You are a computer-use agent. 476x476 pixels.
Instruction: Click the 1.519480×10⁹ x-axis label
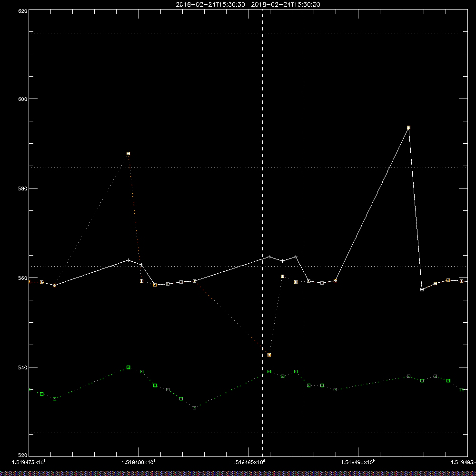[x=139, y=462]
